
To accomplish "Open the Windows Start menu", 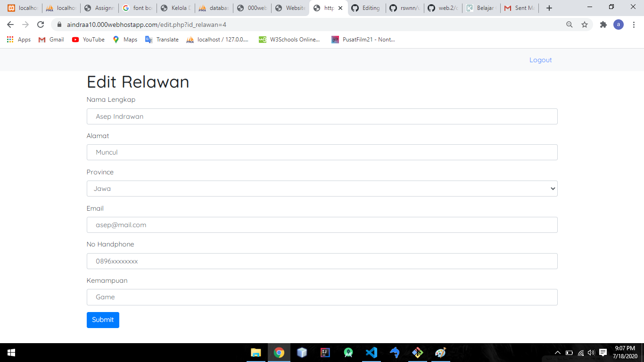I will [x=11, y=353].
